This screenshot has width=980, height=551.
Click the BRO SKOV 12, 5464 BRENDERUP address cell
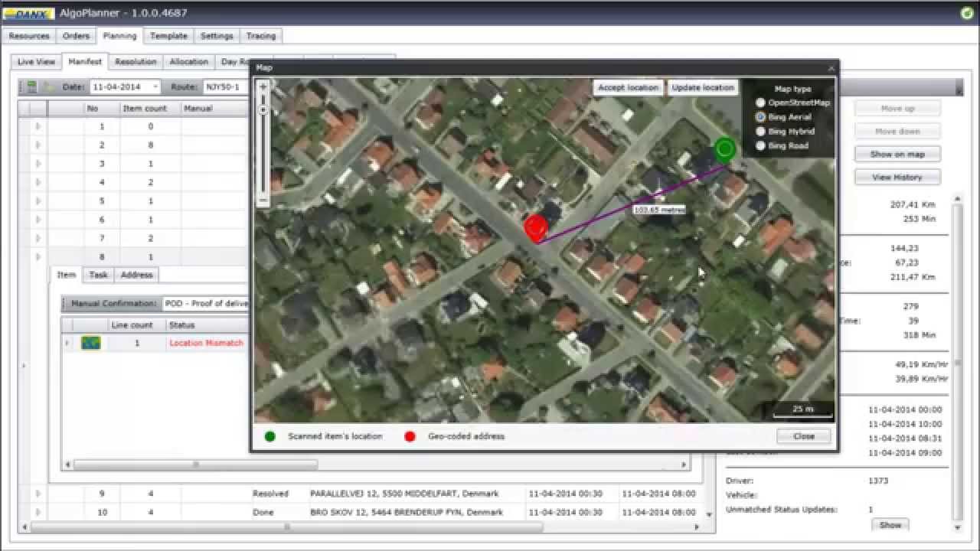click(407, 512)
